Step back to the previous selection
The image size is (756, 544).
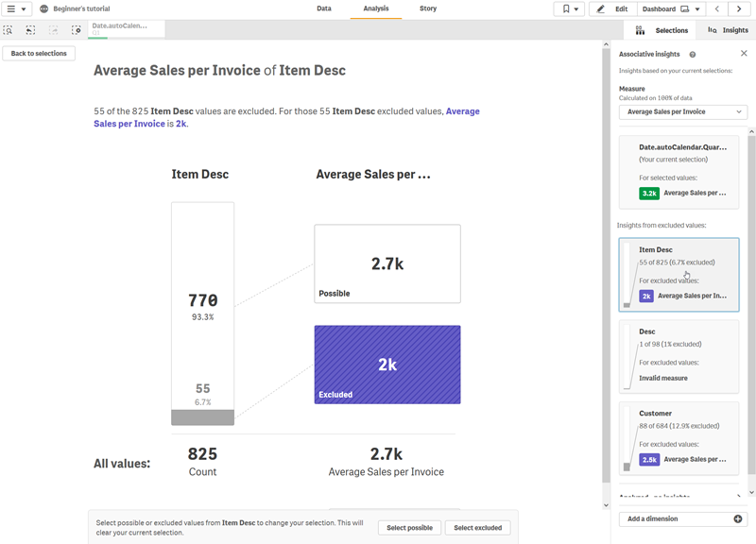[x=30, y=30]
